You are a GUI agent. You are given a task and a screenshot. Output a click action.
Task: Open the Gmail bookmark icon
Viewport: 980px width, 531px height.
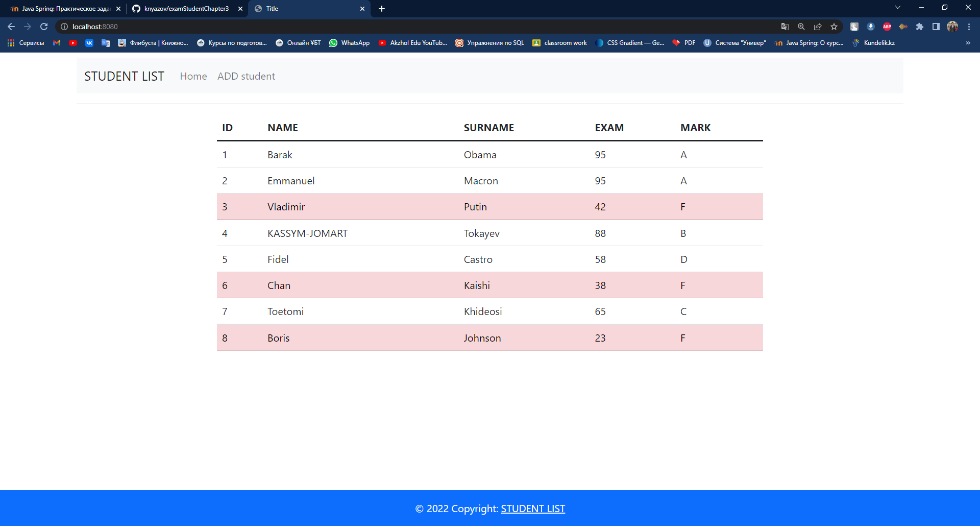tap(57, 43)
